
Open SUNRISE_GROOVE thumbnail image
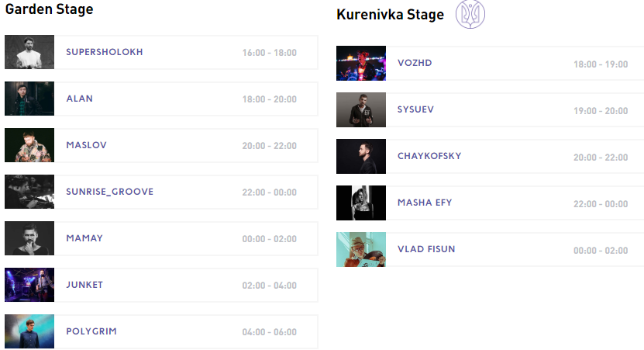click(x=29, y=192)
